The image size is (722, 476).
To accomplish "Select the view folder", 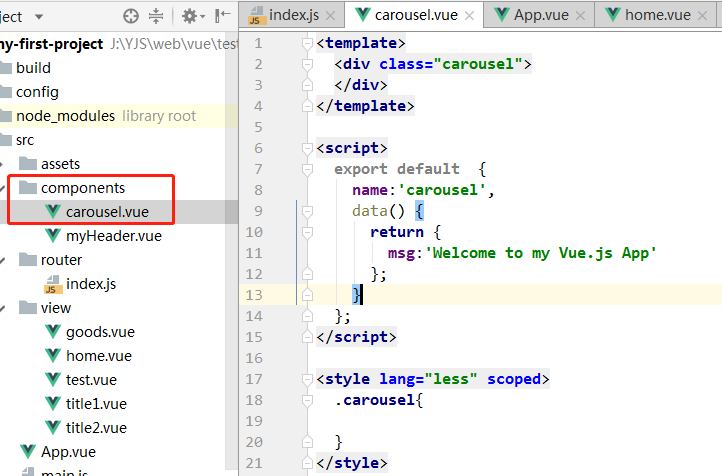I will [56, 308].
